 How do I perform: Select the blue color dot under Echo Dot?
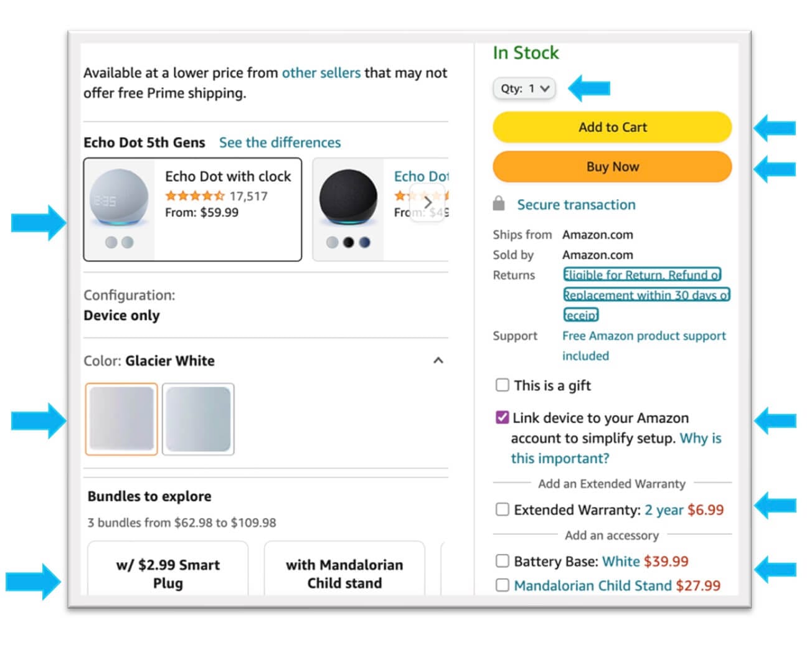pos(364,242)
